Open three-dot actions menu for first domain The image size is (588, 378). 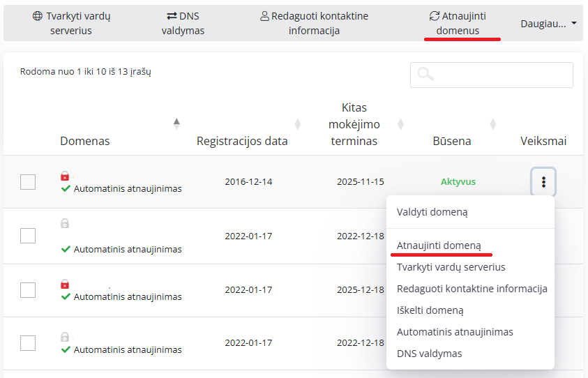coord(543,182)
